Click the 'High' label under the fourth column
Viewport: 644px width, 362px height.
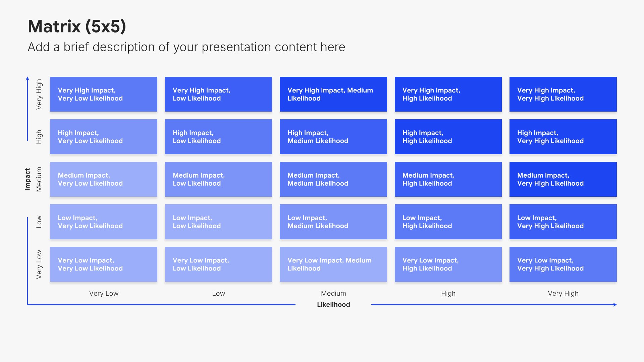point(448,293)
